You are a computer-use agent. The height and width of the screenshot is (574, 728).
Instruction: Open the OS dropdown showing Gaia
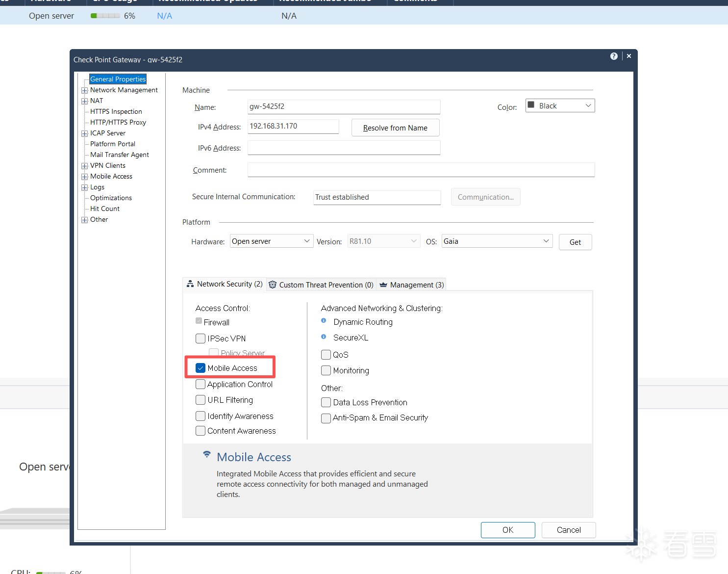(497, 241)
